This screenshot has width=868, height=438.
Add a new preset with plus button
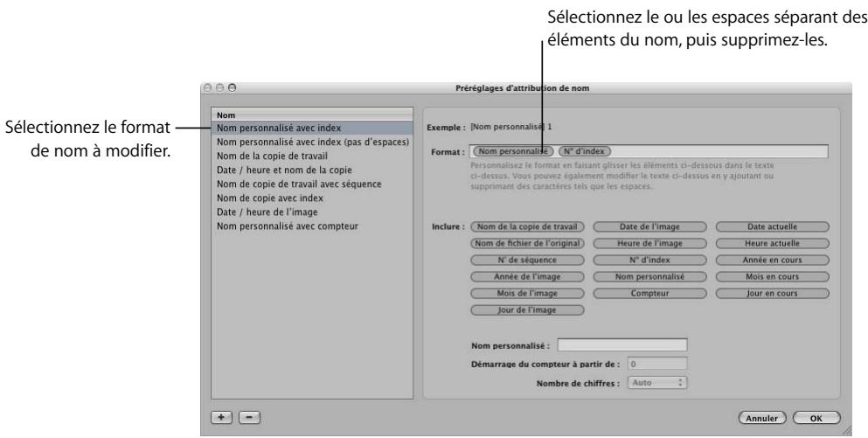(x=221, y=418)
